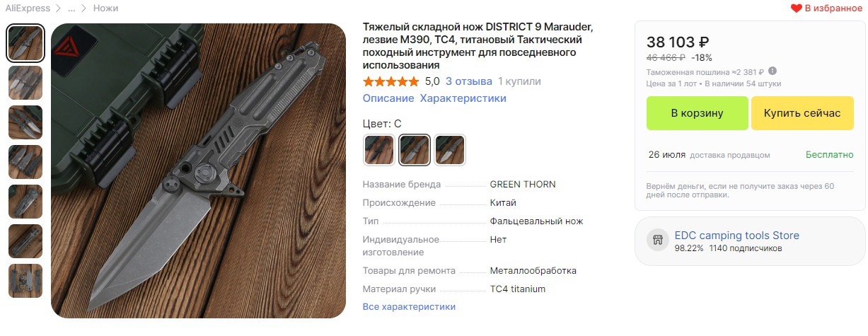Click the customs duty info icon
Image resolution: width=868 pixels, height=336 pixels.
coord(772,71)
